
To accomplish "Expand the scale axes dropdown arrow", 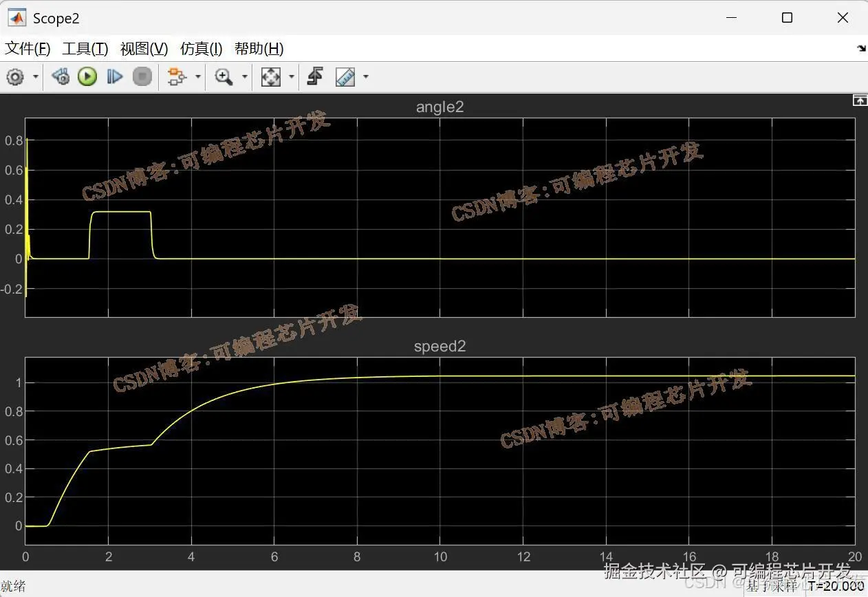I will click(x=292, y=77).
